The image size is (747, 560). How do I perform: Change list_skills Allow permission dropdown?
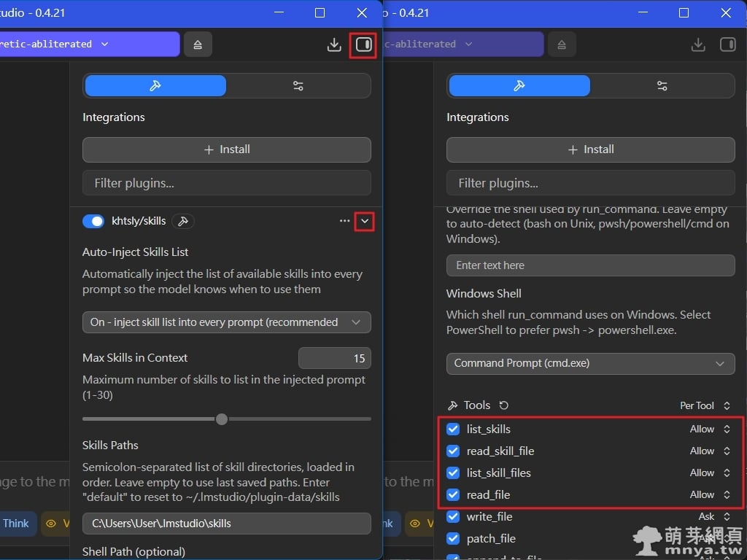pos(710,429)
